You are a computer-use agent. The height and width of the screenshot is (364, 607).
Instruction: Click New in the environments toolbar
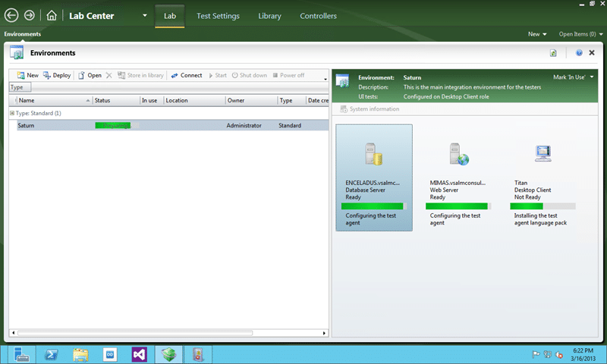[27, 75]
